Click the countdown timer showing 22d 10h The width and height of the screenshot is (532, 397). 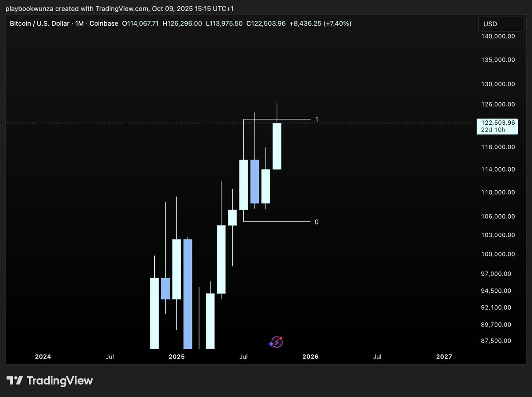pyautogui.click(x=493, y=130)
